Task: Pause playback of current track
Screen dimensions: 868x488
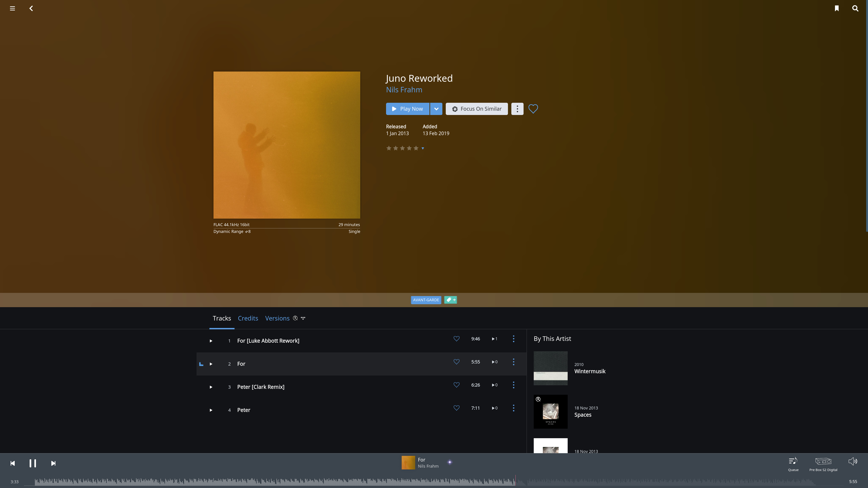Action: 33,463
